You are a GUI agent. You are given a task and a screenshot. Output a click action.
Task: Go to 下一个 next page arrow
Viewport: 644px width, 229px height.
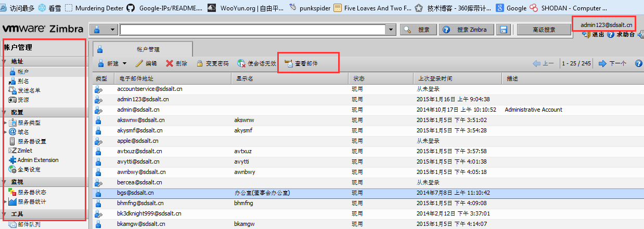coord(612,63)
